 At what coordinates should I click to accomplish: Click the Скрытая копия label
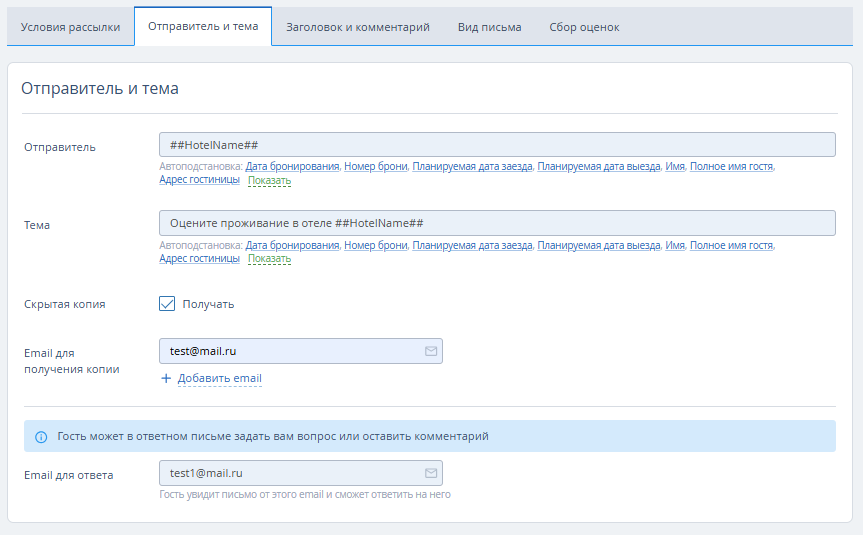click(64, 304)
